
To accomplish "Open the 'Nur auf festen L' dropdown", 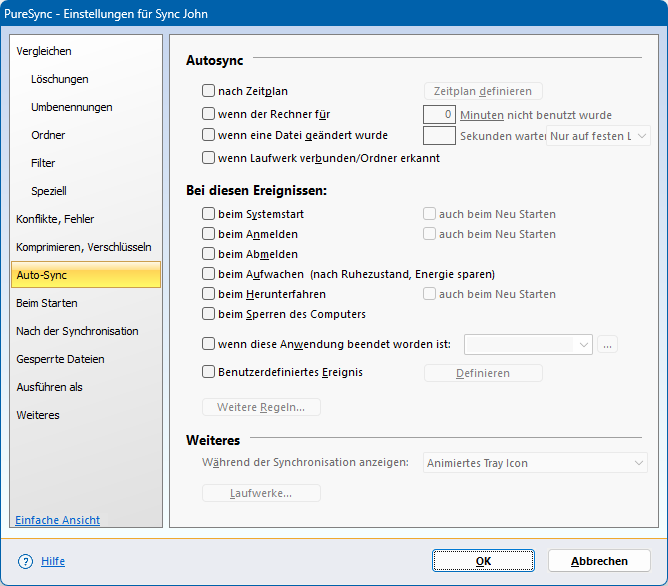I will pos(598,136).
